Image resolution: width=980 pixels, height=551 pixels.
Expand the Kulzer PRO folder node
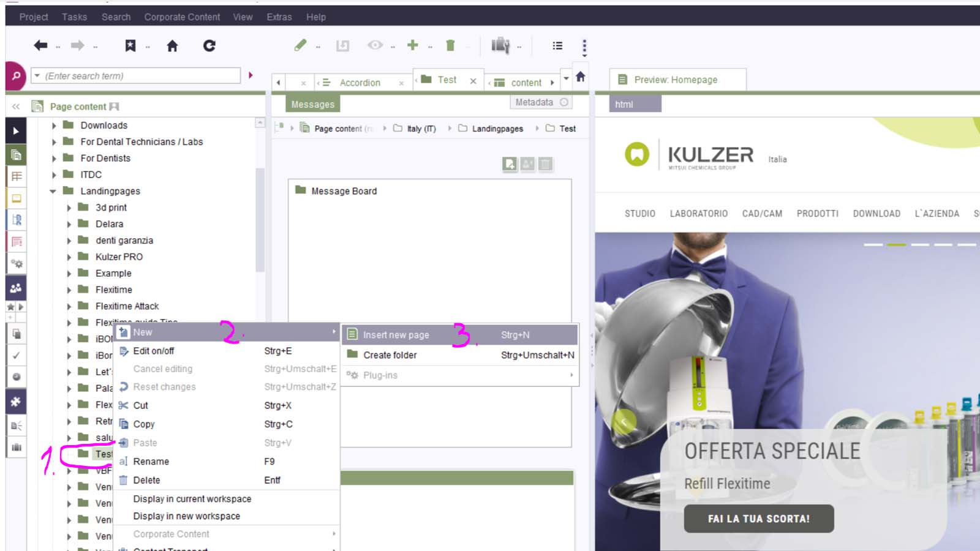pyautogui.click(x=69, y=257)
